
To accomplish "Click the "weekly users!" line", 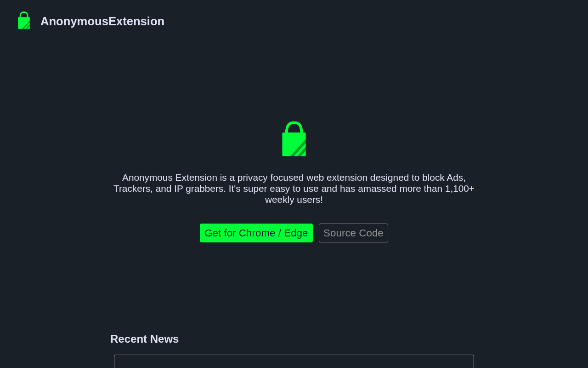I will pos(294,200).
